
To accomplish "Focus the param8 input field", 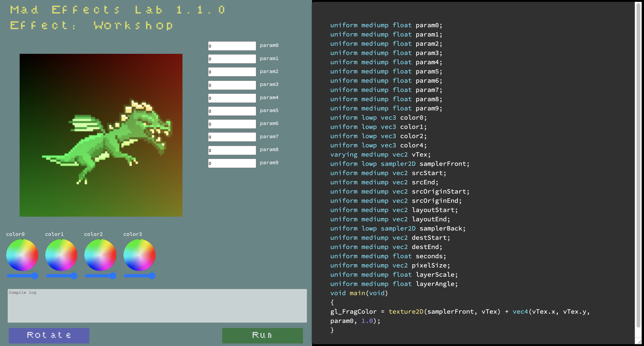I will [x=232, y=151].
